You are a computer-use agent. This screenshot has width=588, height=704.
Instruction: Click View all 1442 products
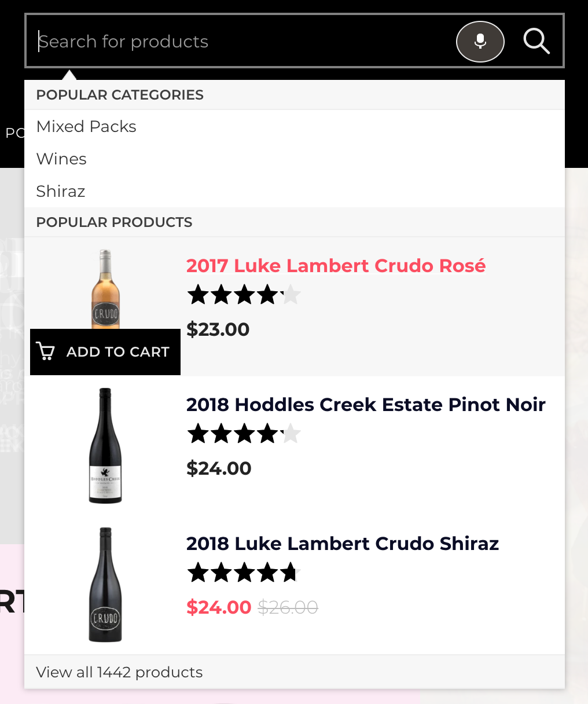point(119,672)
